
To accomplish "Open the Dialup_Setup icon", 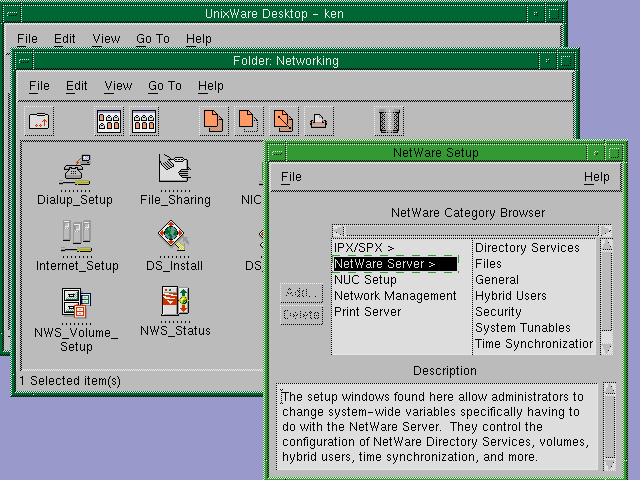I will tap(75, 180).
